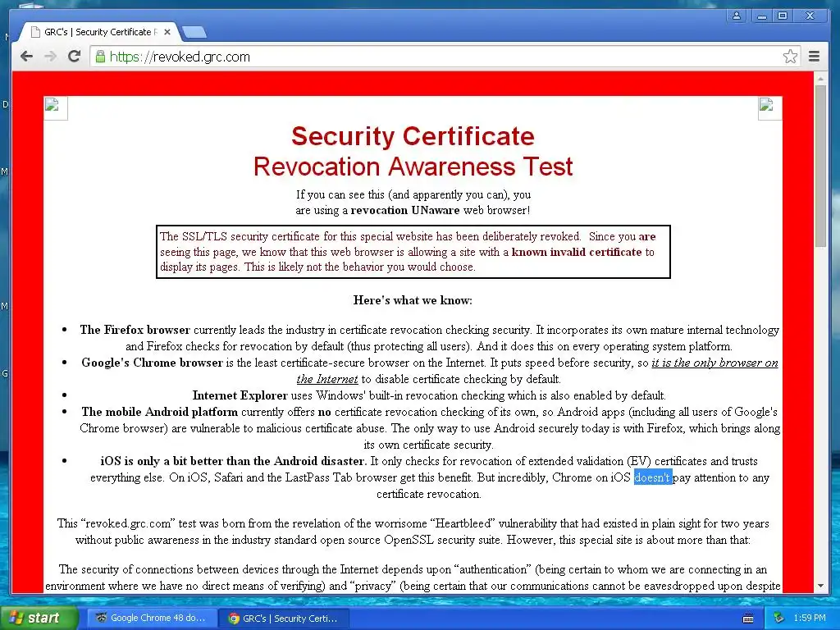The image size is (840, 630).
Task: Click the broken image at top right of page
Action: tap(769, 108)
